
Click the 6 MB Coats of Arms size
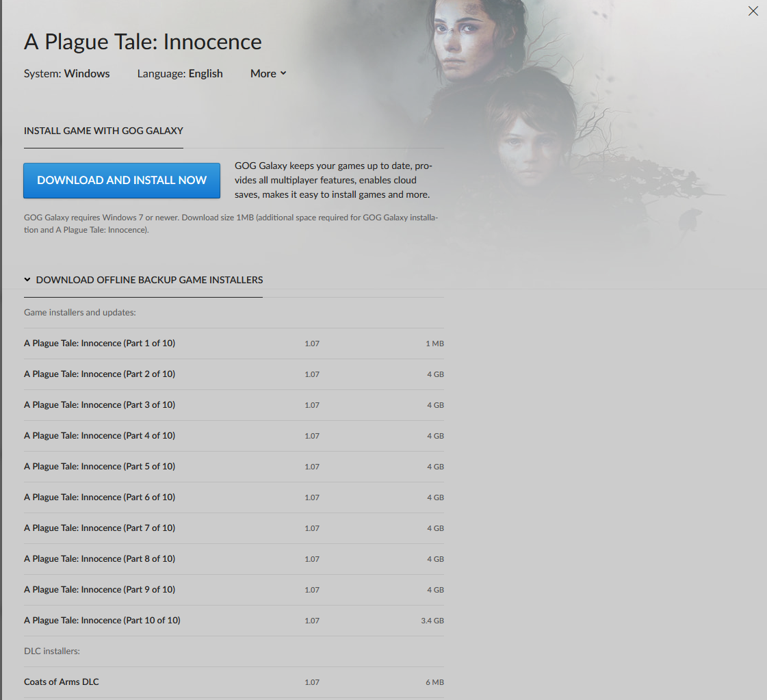coord(435,682)
